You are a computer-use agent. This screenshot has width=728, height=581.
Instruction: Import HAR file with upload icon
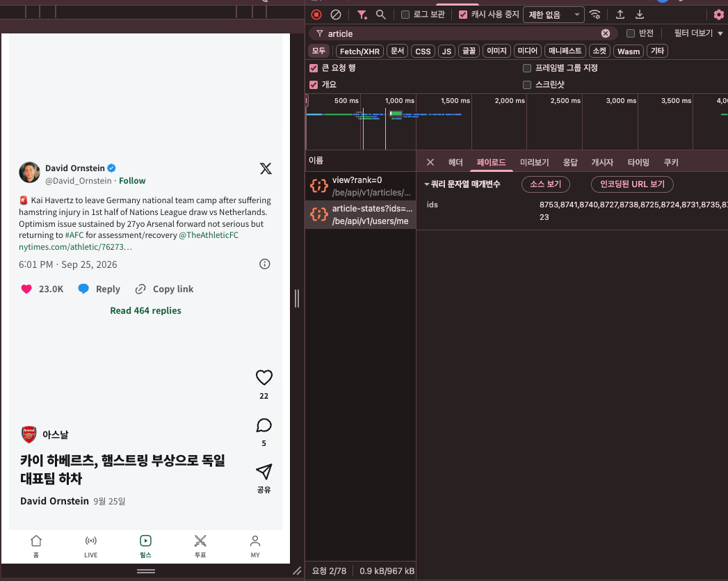[620, 15]
